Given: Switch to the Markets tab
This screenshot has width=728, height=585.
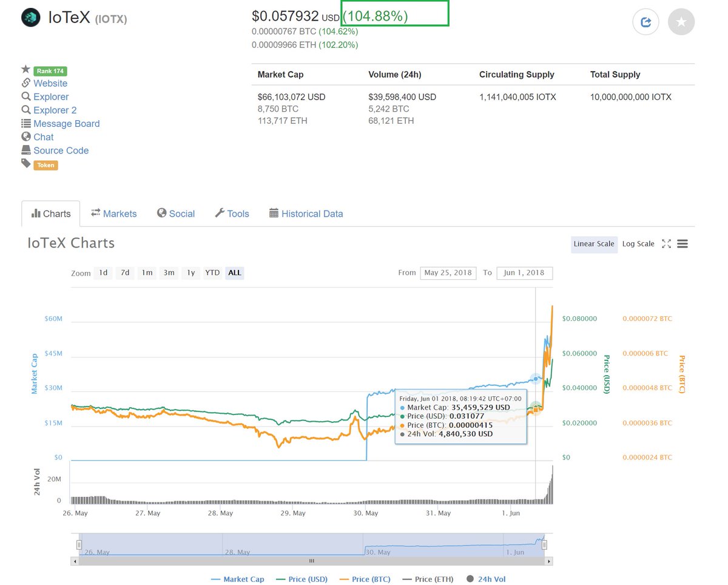Looking at the screenshot, I should click(x=113, y=214).
